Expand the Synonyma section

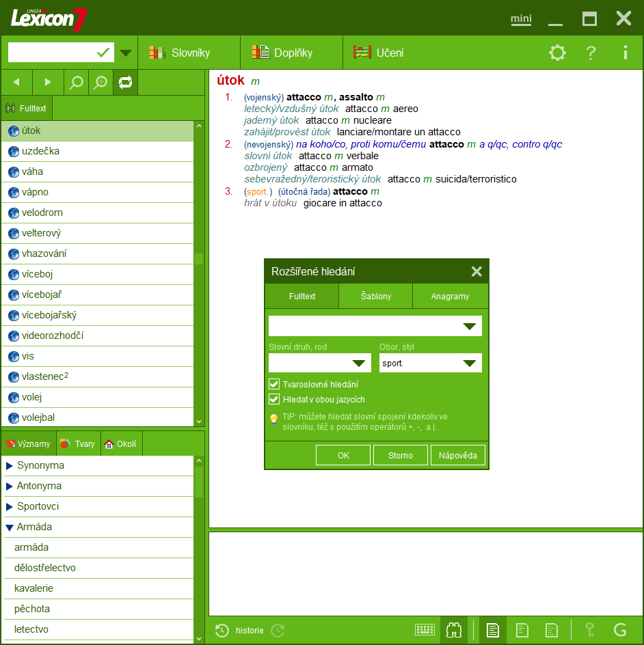(10, 466)
